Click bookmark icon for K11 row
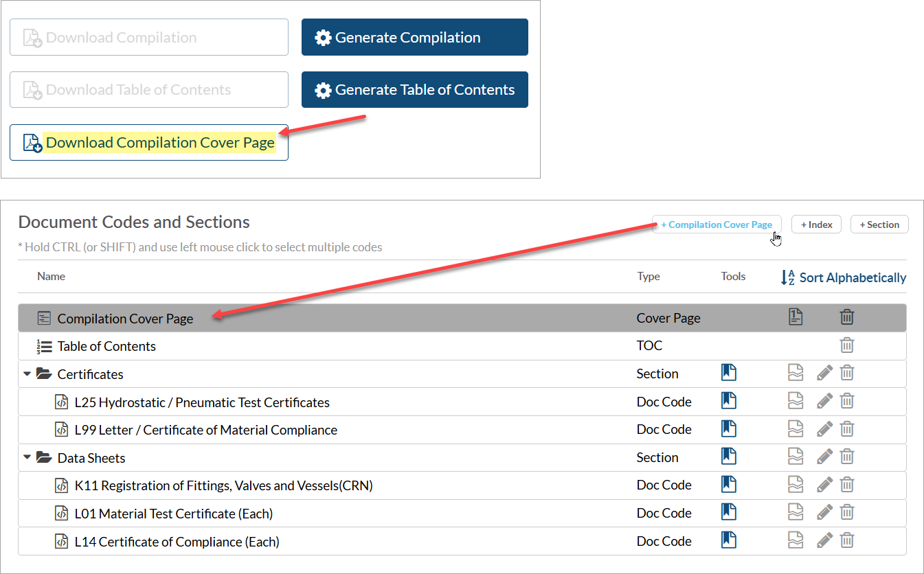Viewport: 924px width, 574px height. click(729, 484)
